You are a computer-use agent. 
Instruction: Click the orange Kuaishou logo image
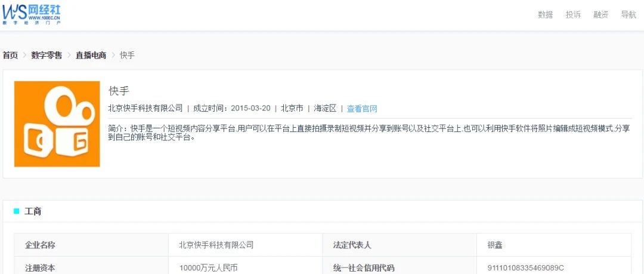click(57, 124)
